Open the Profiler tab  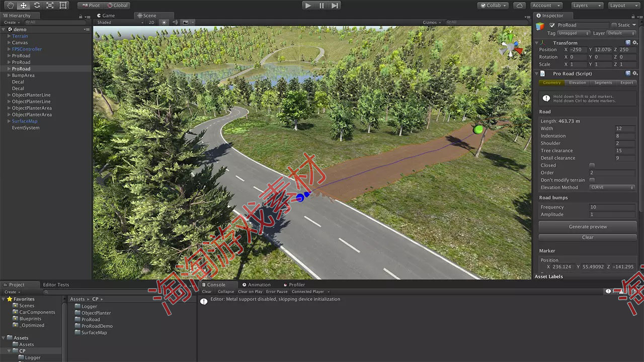(294, 285)
